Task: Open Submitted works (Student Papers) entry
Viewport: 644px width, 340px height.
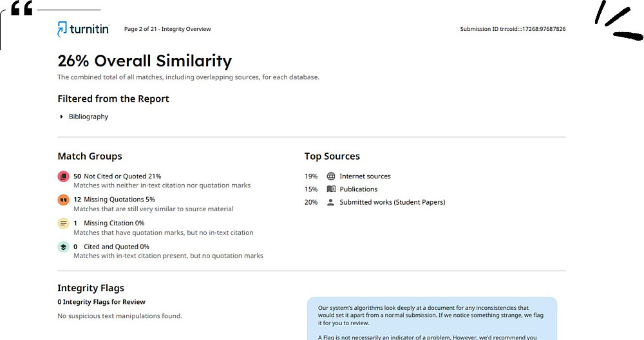Action: 392,202
